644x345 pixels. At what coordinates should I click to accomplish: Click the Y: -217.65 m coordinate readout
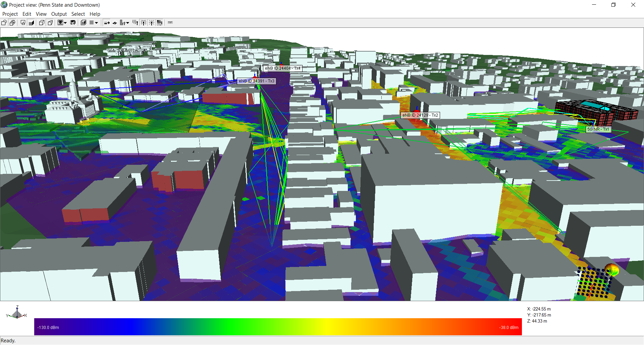[539, 315]
